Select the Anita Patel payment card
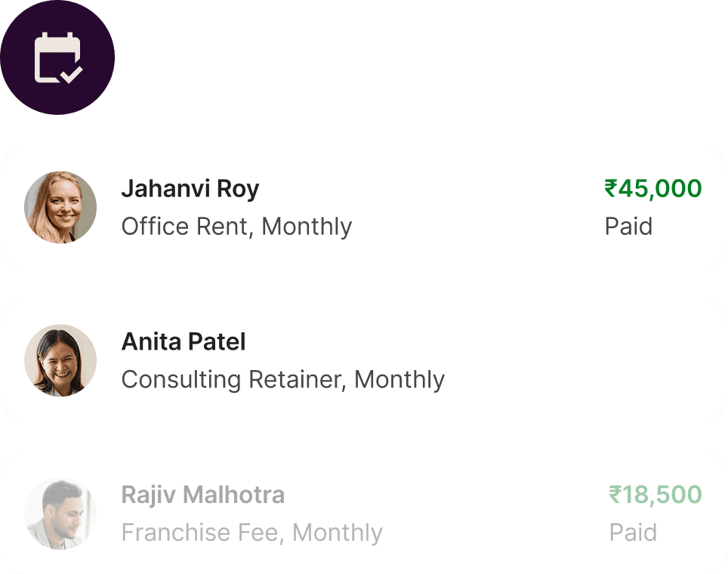This screenshot has height=574, width=728. coord(529,360)
